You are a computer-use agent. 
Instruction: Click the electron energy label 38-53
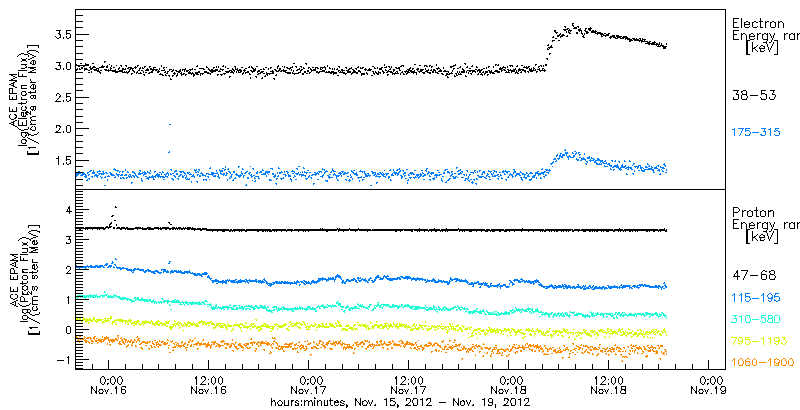point(754,95)
